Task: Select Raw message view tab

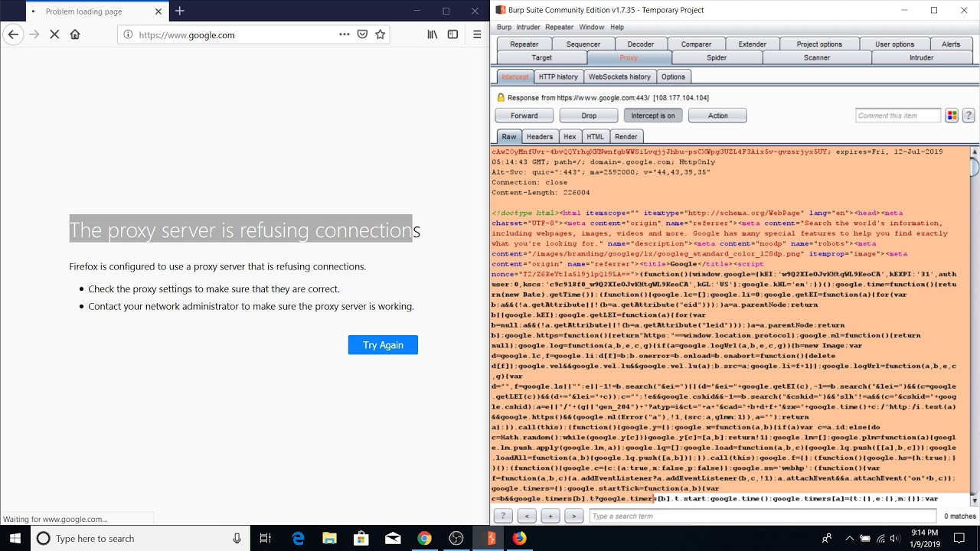Action: (x=509, y=136)
